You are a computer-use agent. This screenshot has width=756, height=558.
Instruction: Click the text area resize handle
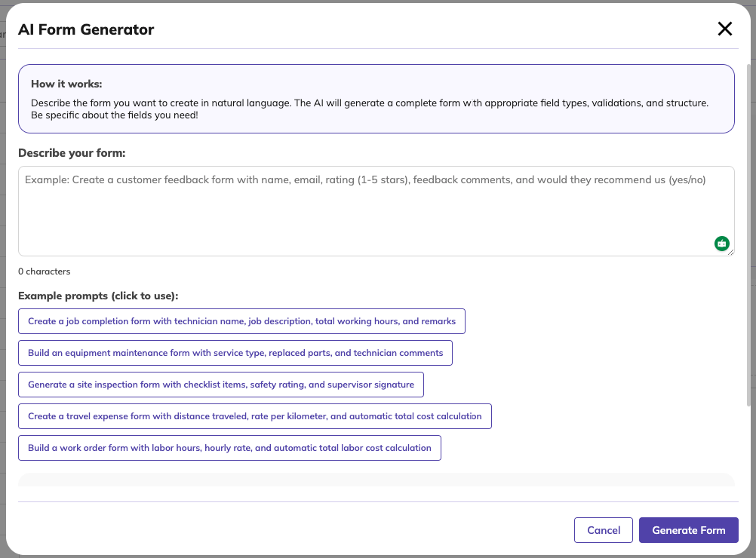[730, 253]
